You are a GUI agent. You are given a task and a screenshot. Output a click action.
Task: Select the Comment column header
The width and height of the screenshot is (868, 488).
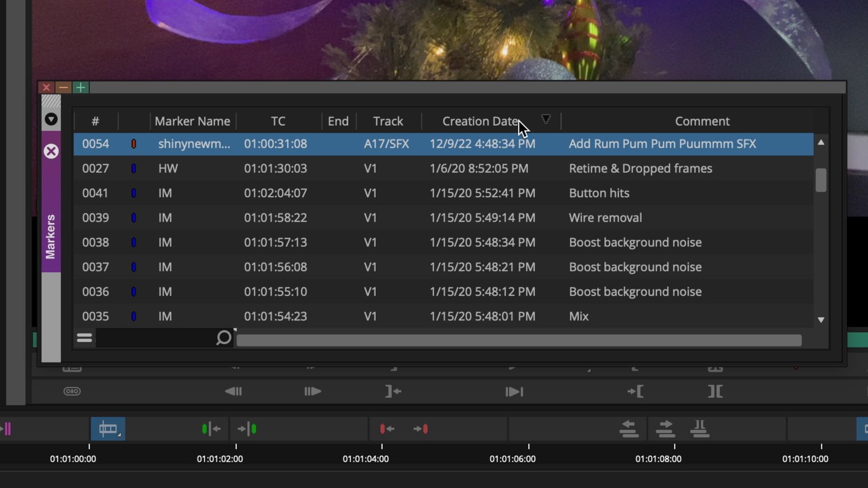tap(702, 121)
